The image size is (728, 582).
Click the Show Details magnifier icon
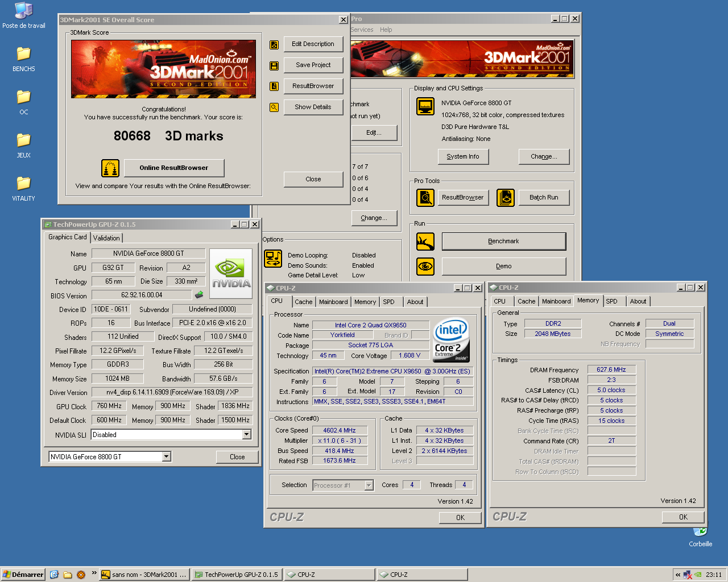point(274,107)
